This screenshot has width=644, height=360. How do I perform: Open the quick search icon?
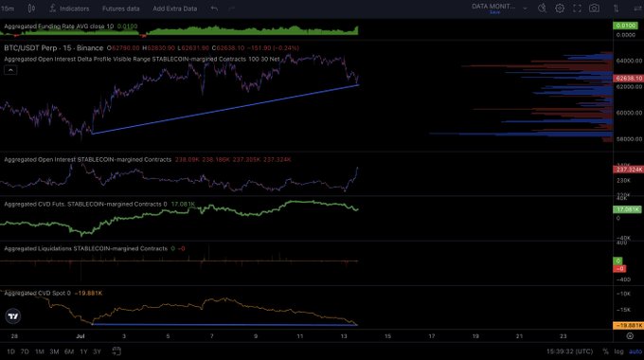pyautogui.click(x=542, y=9)
